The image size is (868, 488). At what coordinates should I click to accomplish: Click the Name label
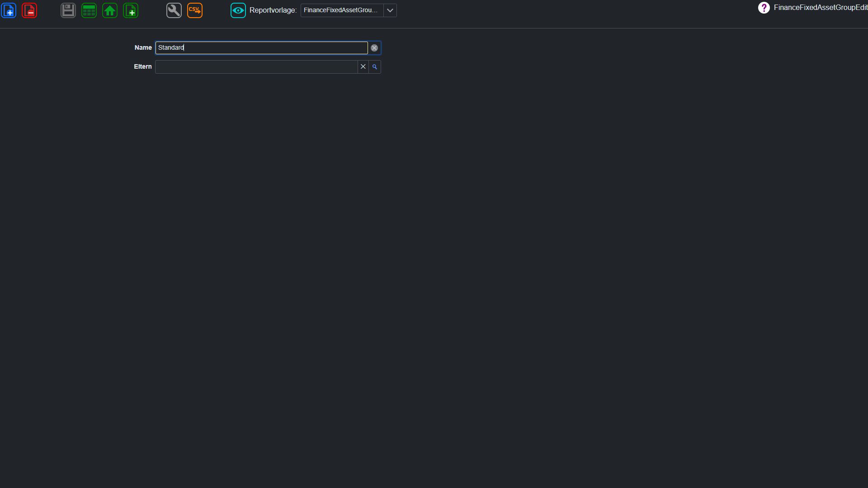click(x=143, y=47)
